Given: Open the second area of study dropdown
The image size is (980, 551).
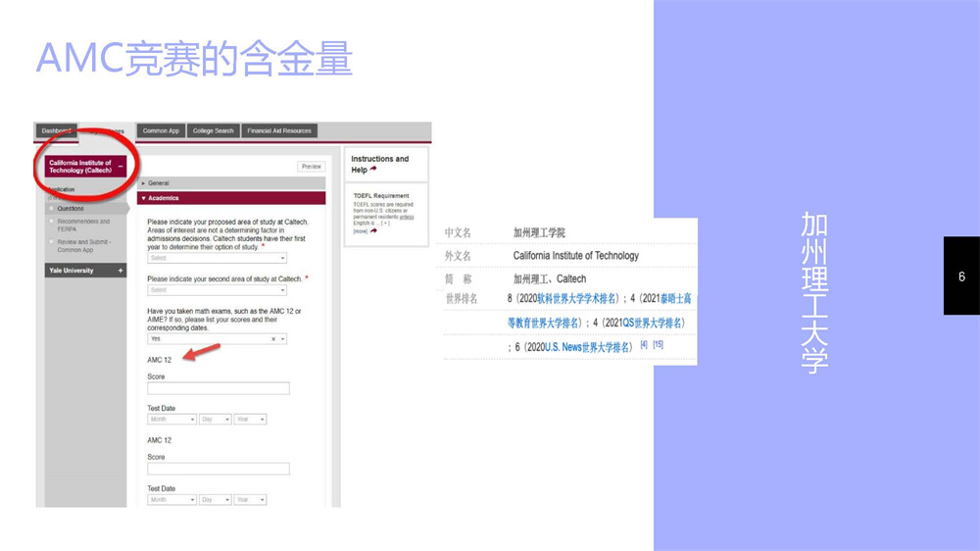Looking at the screenshot, I should click(217, 290).
